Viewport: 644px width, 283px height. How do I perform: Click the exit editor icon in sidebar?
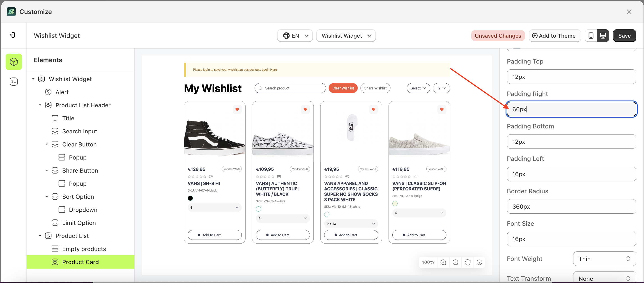pyautogui.click(x=12, y=35)
